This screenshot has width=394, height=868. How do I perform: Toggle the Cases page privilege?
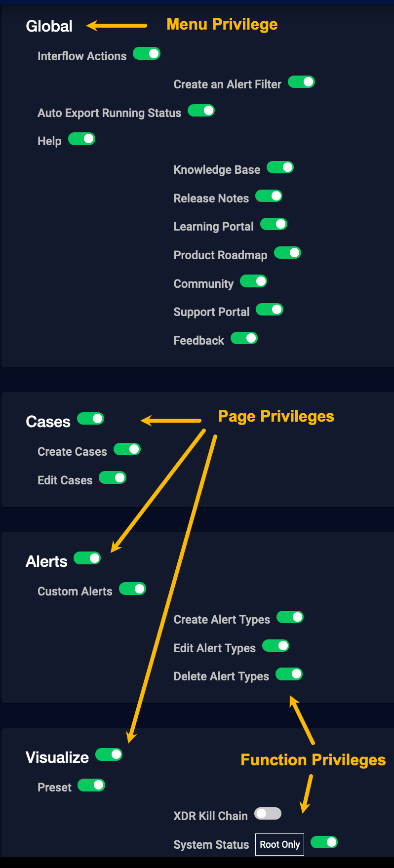(90, 419)
